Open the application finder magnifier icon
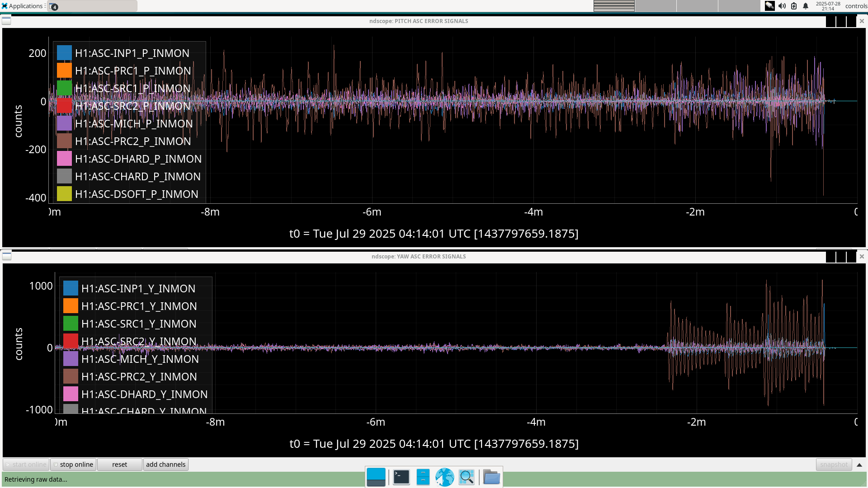The height and width of the screenshot is (488, 868). pyautogui.click(x=466, y=477)
